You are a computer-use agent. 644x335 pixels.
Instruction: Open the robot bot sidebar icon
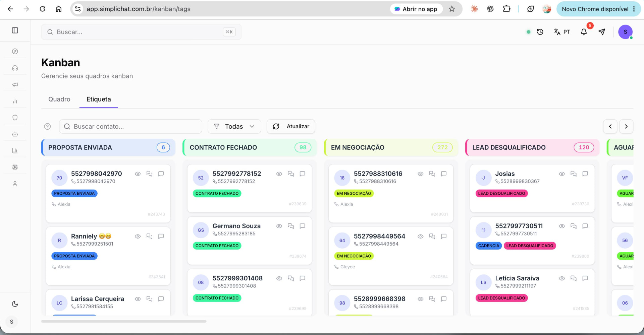[15, 134]
